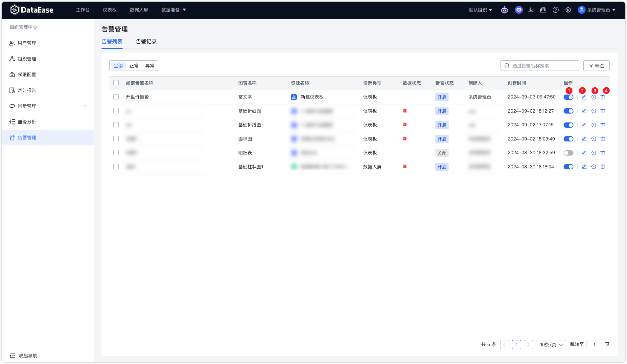View history for the 明细表 alert
The height and width of the screenshot is (364, 627).
point(593,153)
